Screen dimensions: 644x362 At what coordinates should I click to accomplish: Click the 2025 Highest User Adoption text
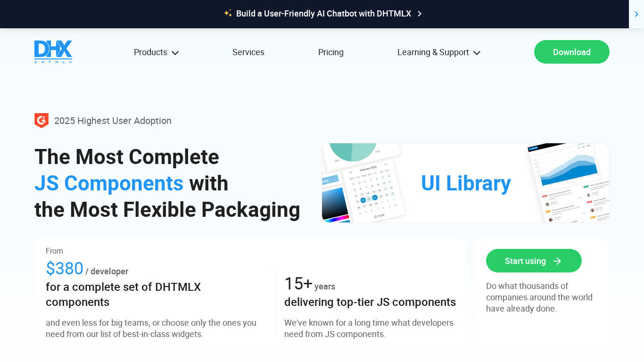click(x=113, y=121)
